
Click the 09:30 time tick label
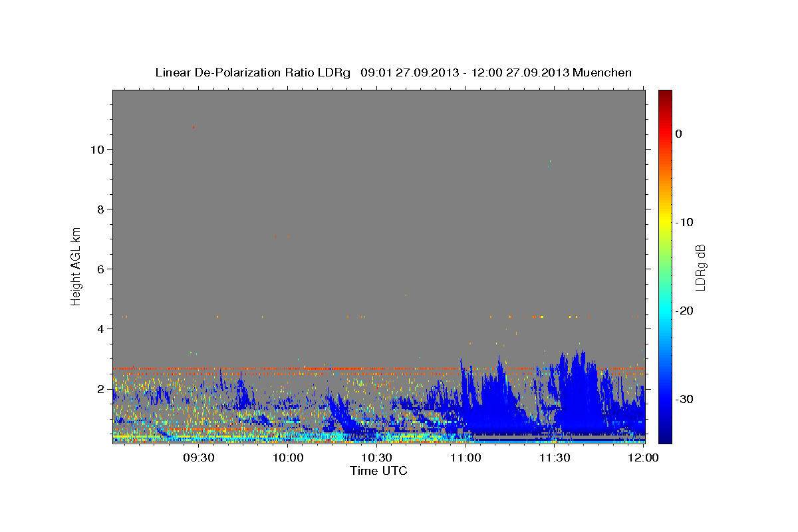[199, 458]
